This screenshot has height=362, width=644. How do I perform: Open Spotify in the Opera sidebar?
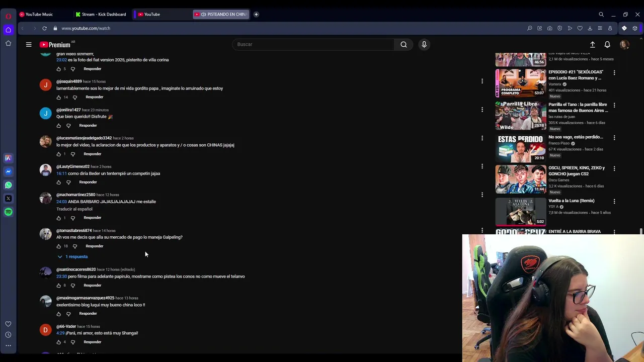click(8, 212)
